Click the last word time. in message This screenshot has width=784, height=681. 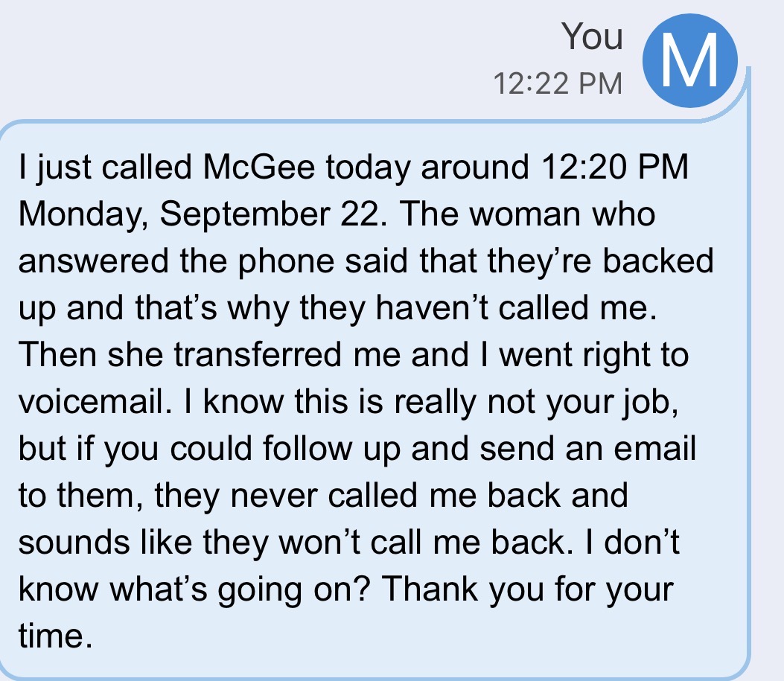click(56, 636)
